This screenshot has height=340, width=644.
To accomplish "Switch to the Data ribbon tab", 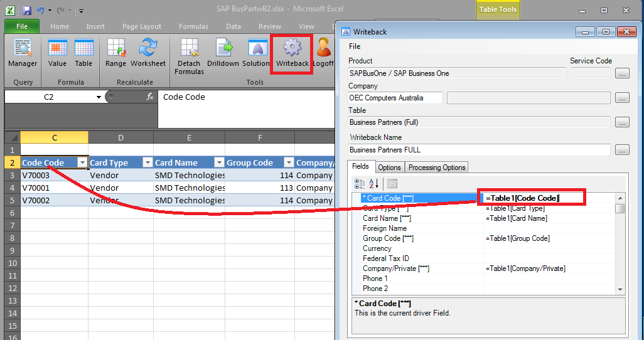I will tap(233, 26).
